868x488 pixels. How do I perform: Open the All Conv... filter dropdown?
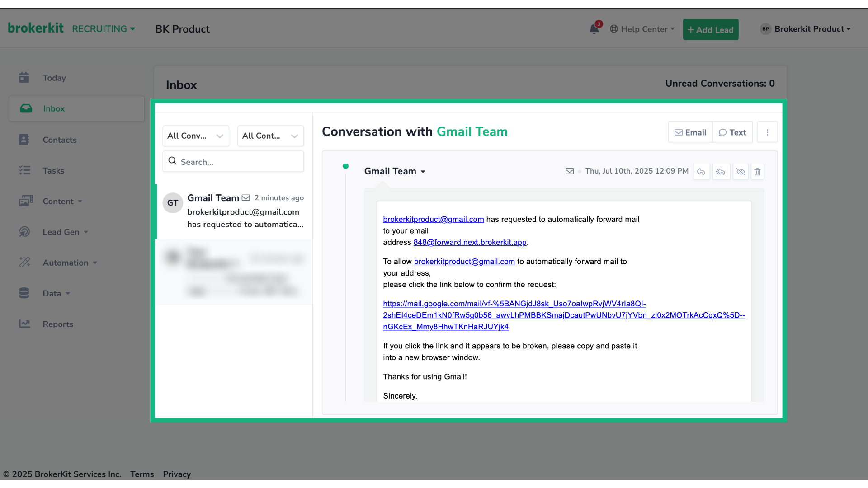coord(196,136)
